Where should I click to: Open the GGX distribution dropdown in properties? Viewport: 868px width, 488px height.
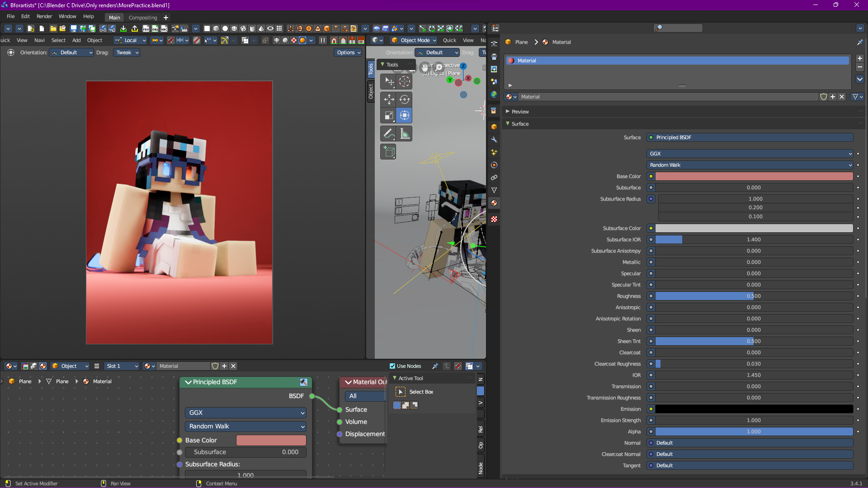point(750,154)
